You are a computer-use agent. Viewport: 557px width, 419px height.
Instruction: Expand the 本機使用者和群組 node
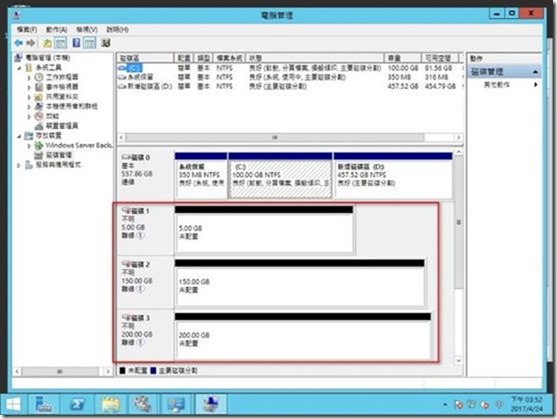pos(29,106)
